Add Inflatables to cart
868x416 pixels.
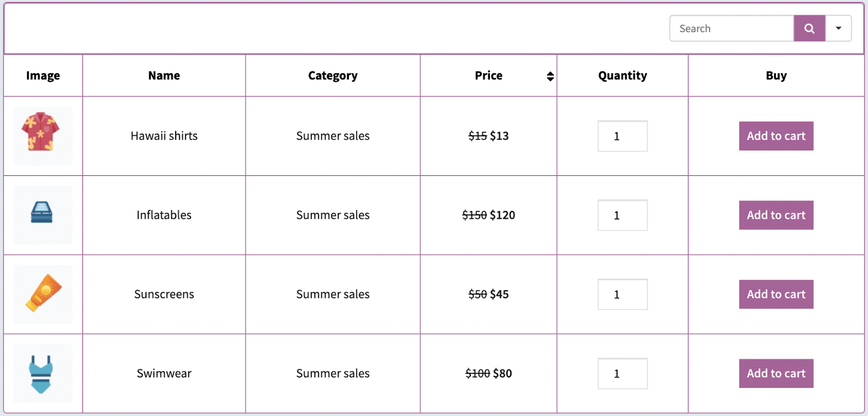pos(776,215)
